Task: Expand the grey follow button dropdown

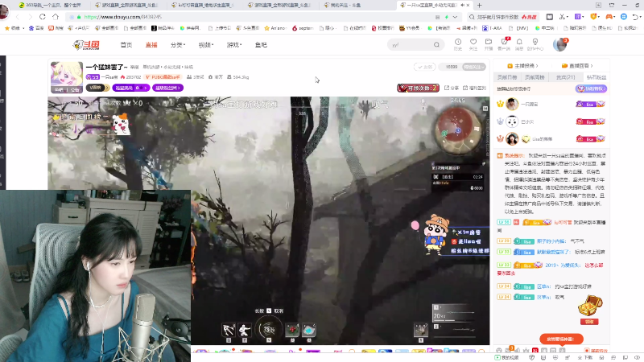Action: pos(474,67)
